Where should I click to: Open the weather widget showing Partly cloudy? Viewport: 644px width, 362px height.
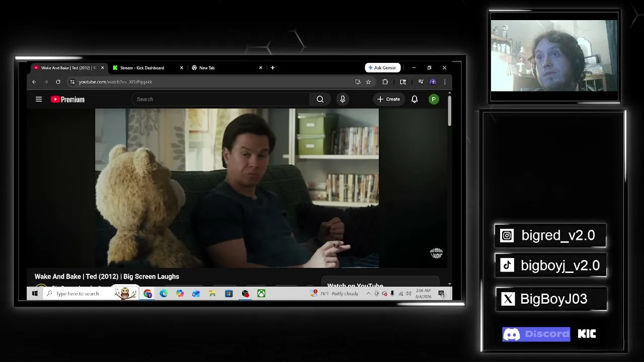(335, 294)
